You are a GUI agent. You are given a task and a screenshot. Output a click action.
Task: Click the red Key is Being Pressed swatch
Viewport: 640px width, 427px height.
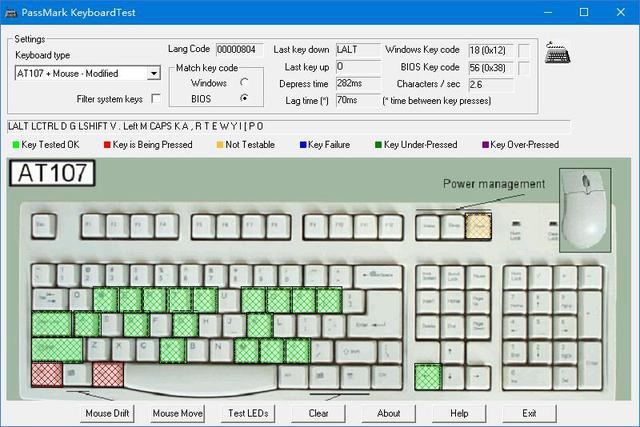[107, 145]
